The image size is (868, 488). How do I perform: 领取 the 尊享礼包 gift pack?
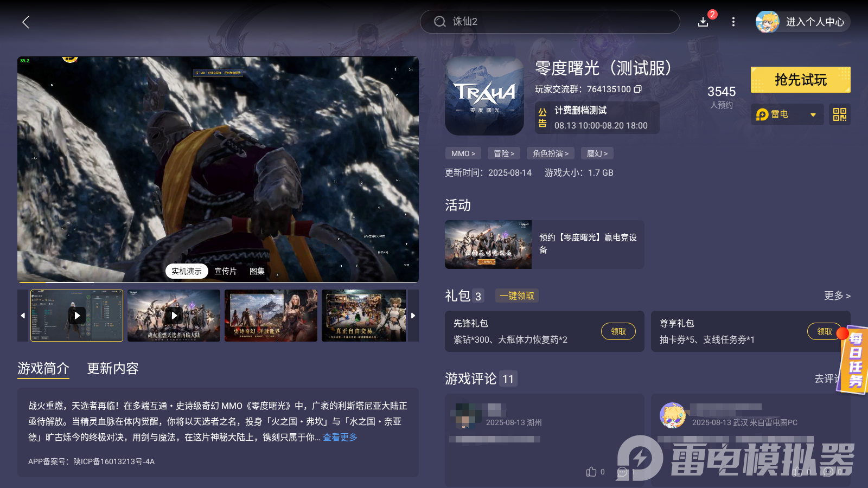[824, 331]
